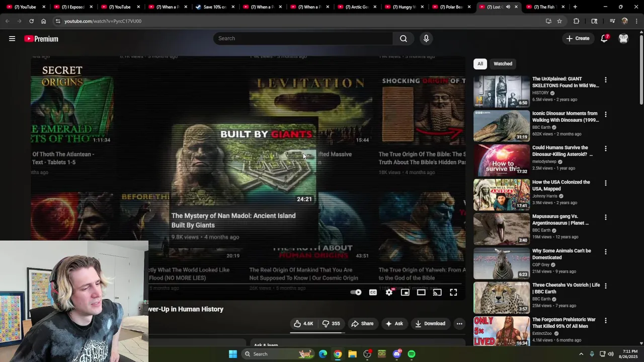Go back in browser history
The width and height of the screenshot is (644, 362).
[x=7, y=21]
